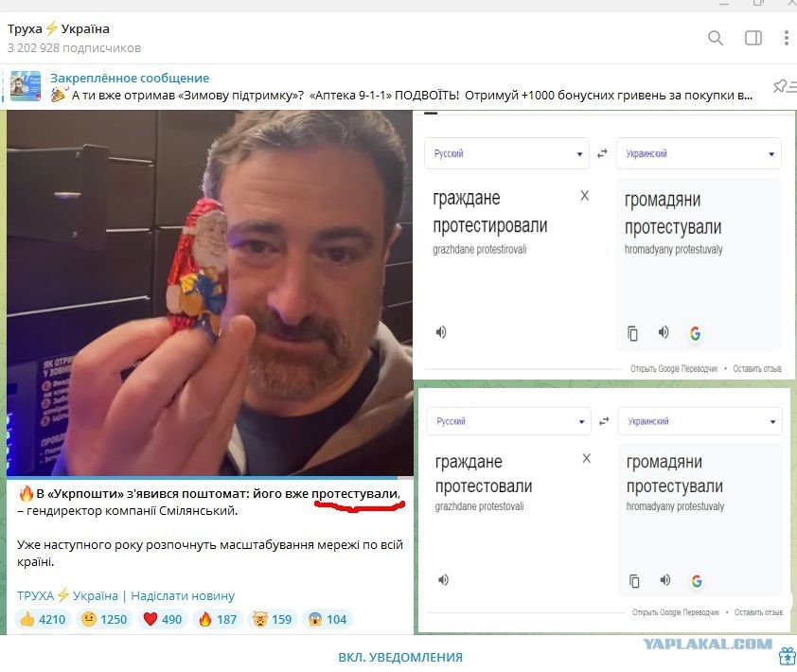
Task: Open search in the Telegram channel
Action: pos(716,38)
